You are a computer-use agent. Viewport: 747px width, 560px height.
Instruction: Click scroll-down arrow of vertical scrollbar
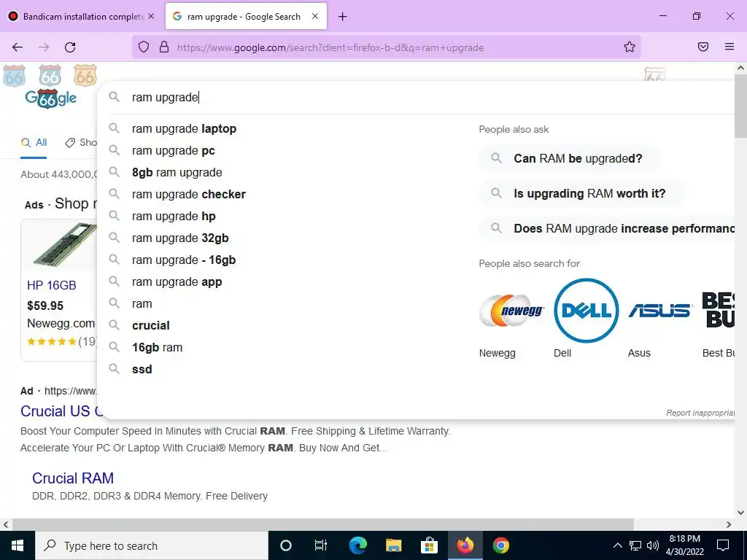click(x=741, y=513)
